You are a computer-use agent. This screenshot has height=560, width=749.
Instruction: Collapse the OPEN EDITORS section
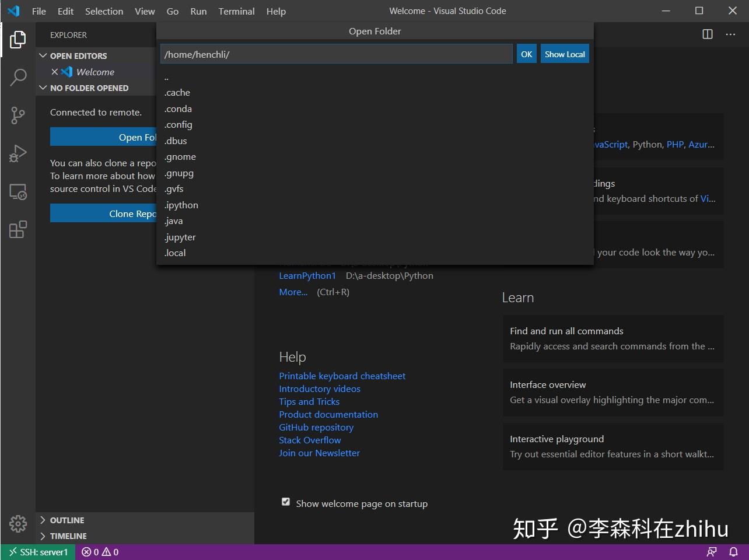pos(43,55)
